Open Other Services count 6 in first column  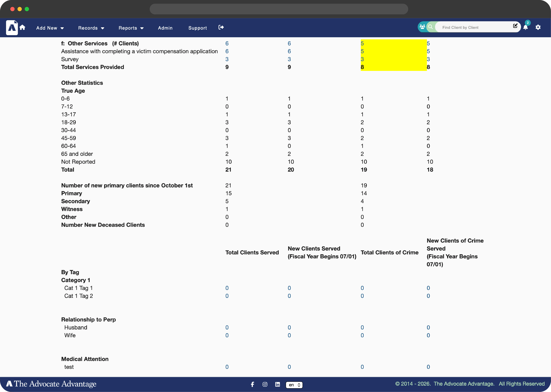(227, 43)
